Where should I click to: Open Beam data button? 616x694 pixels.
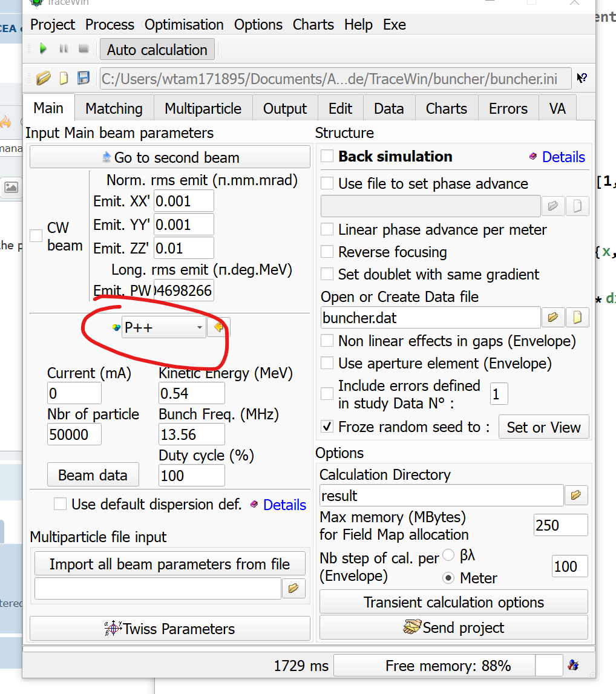click(x=93, y=475)
